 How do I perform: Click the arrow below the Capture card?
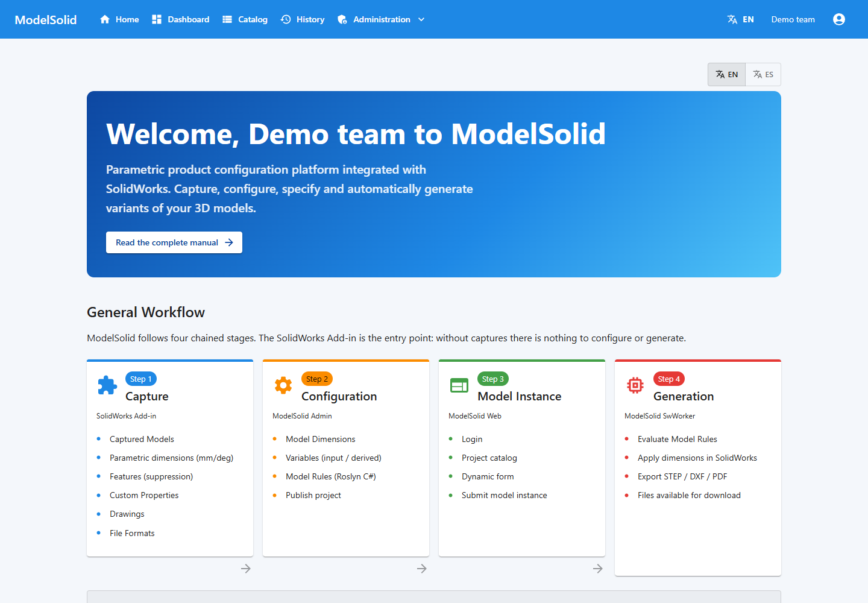(246, 569)
